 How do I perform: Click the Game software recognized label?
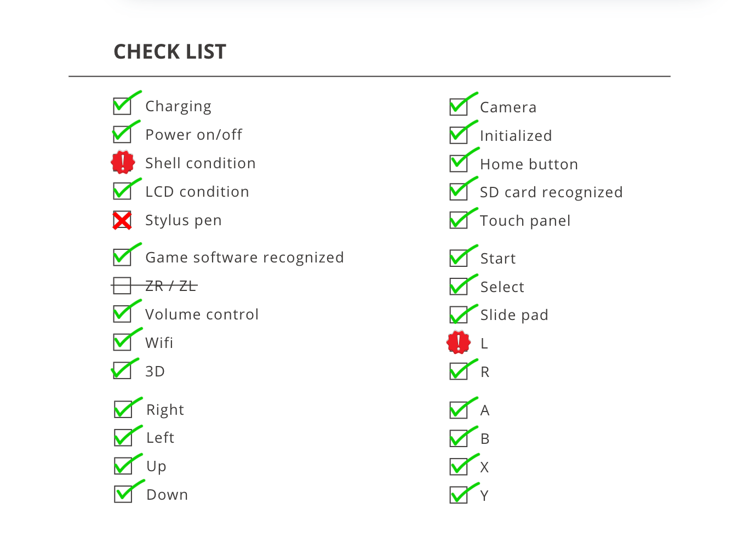(244, 258)
